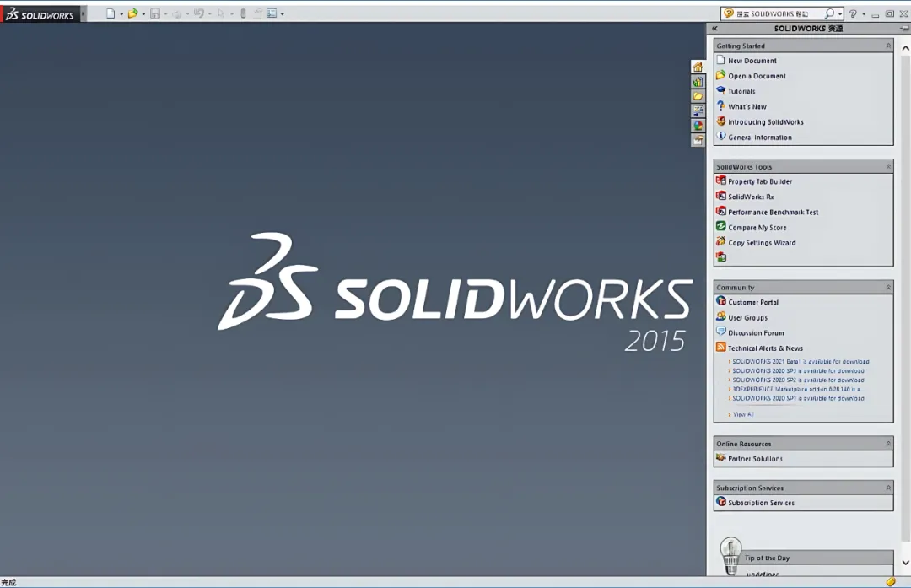Click the Tip of the Day lightbulb
911x588 pixels.
(x=730, y=555)
